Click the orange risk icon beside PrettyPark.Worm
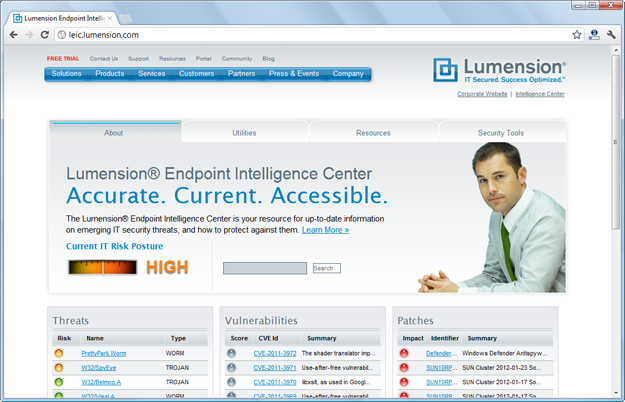Viewport: 625px width, 402px height. (60, 353)
